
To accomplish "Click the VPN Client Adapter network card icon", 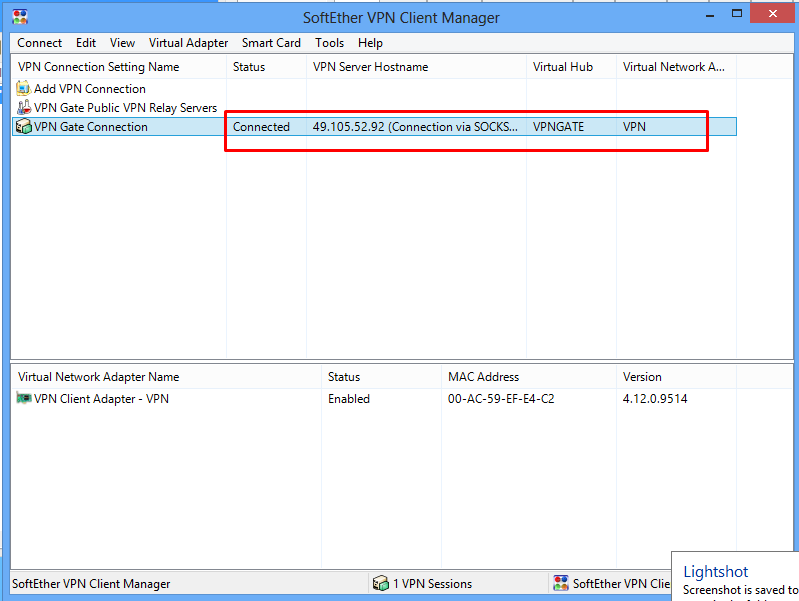I will click(x=23, y=398).
